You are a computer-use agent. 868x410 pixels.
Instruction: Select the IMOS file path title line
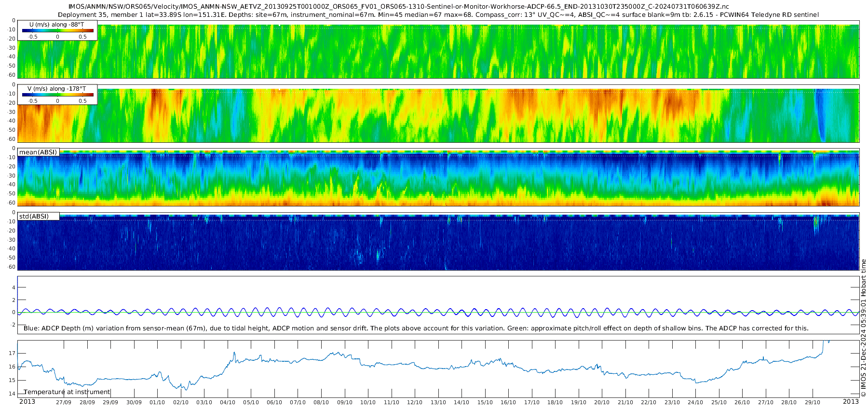pos(399,7)
